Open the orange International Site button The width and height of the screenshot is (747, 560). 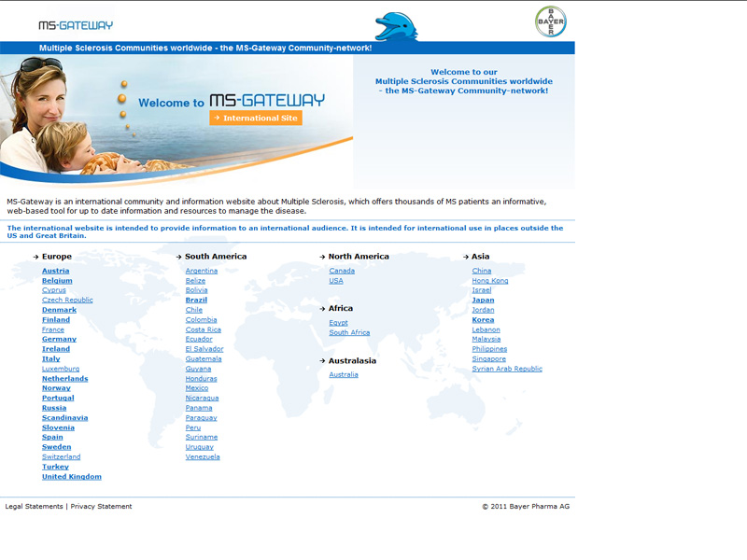[256, 119]
